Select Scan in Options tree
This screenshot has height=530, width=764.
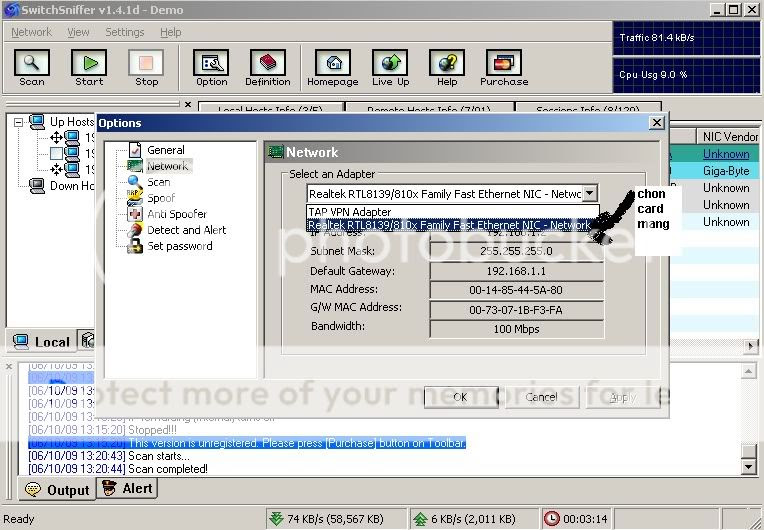tap(158, 182)
